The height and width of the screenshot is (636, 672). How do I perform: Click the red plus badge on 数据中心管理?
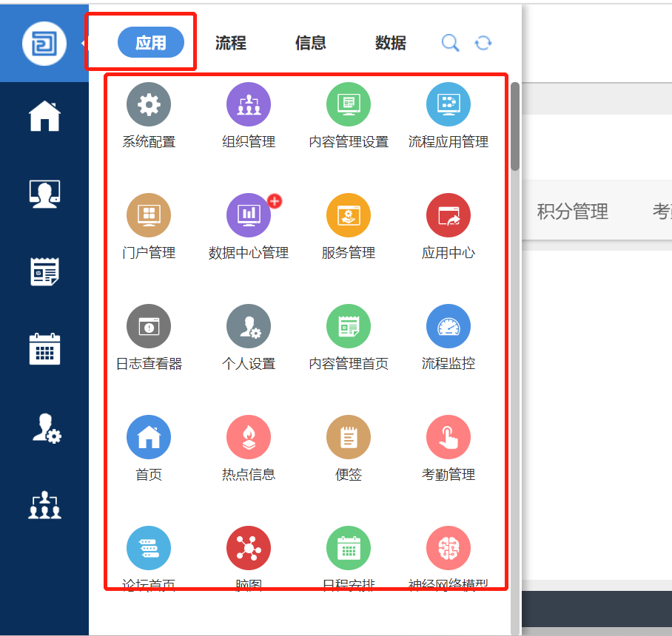pyautogui.click(x=275, y=201)
